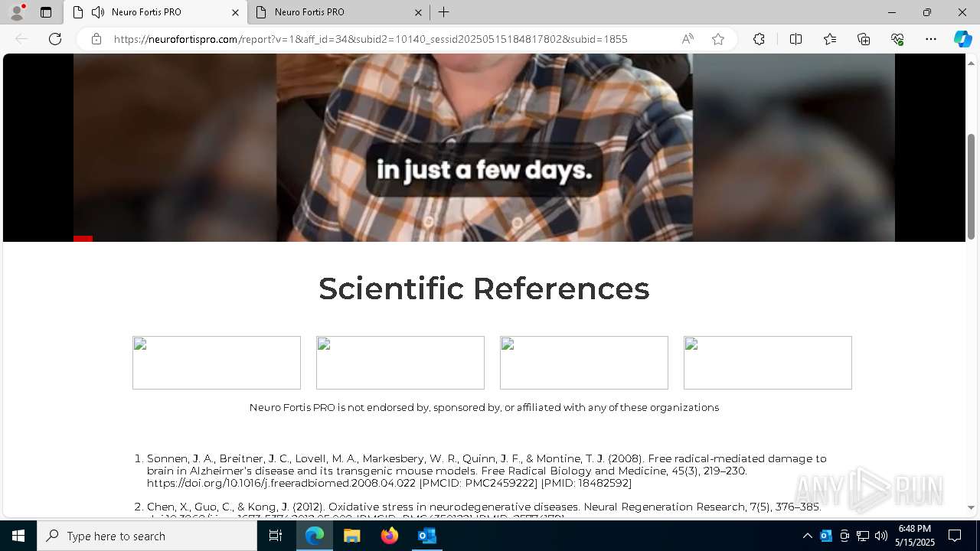
Task: Open the Extensions puzzle icon
Action: click(759, 39)
